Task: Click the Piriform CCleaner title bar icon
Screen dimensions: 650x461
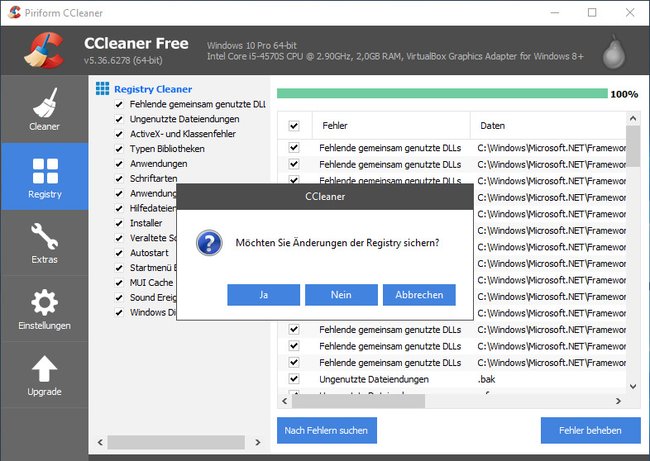Action: 14,12
